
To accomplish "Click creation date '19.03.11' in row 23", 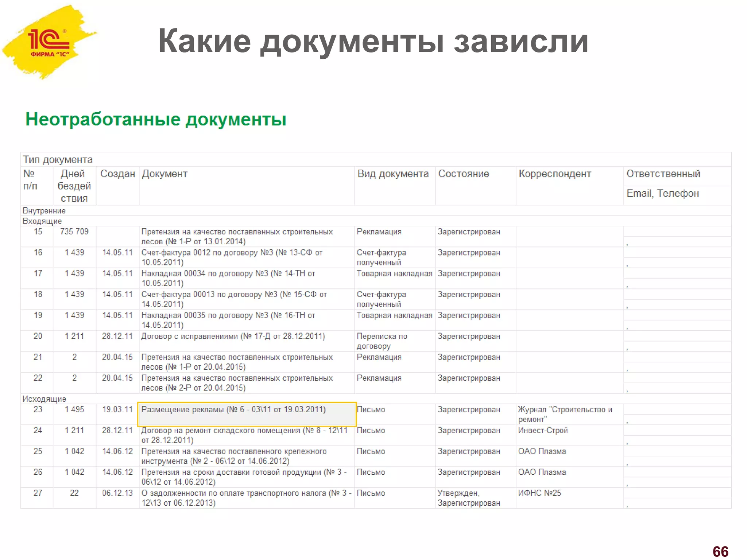I will tap(117, 409).
